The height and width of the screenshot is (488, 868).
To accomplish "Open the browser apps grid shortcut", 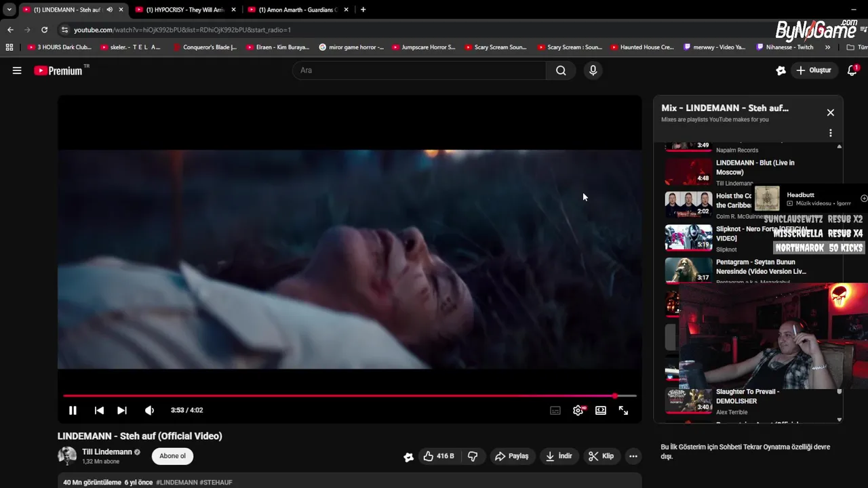I will 9,47.
